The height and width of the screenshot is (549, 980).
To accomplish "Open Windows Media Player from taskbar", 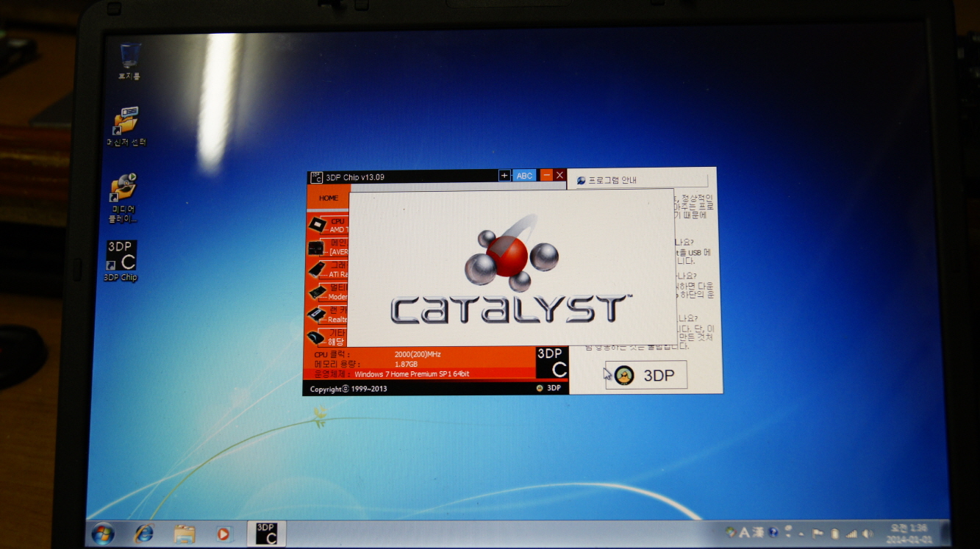I will [x=223, y=534].
